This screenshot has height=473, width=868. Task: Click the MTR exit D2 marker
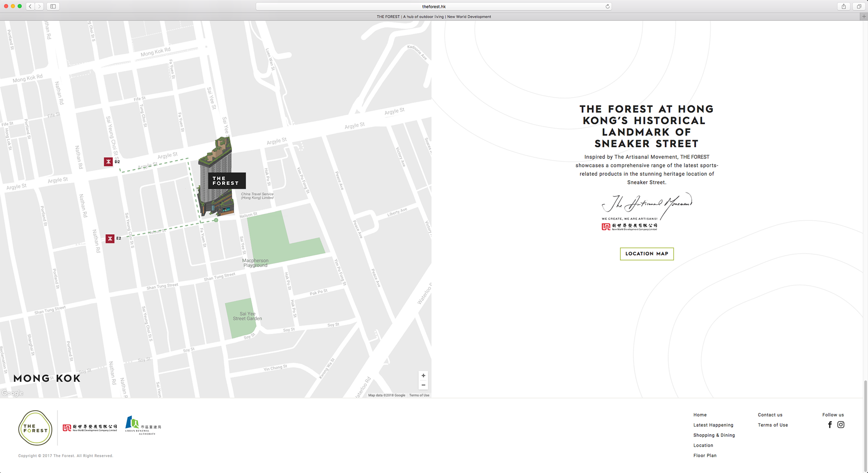(x=108, y=162)
